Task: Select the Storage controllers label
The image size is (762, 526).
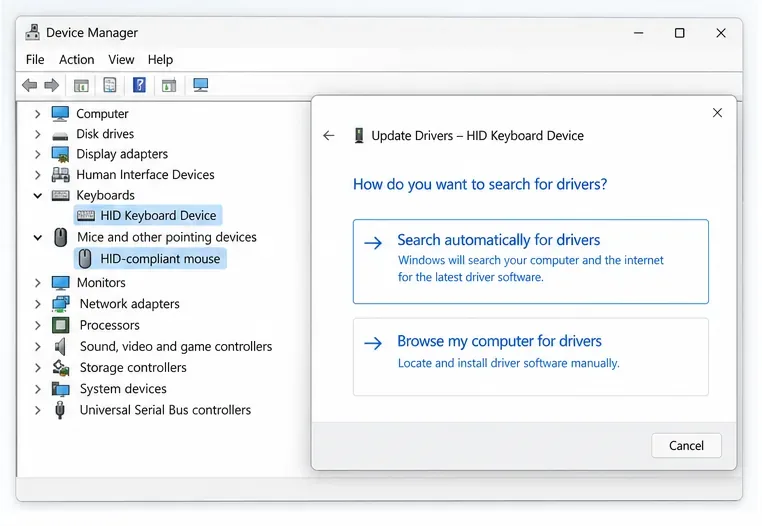Action: [x=133, y=368]
